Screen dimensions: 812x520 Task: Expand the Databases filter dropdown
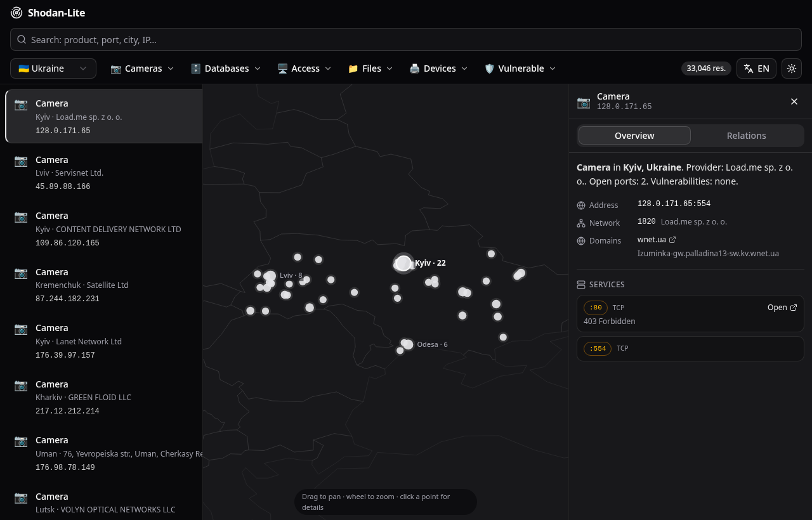[x=226, y=68]
